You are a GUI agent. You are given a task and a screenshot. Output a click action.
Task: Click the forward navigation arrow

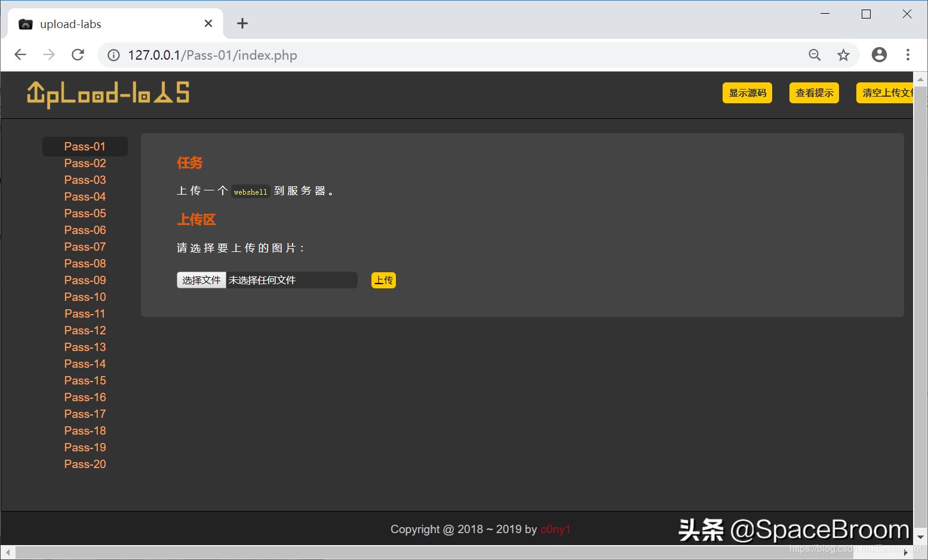[49, 54]
